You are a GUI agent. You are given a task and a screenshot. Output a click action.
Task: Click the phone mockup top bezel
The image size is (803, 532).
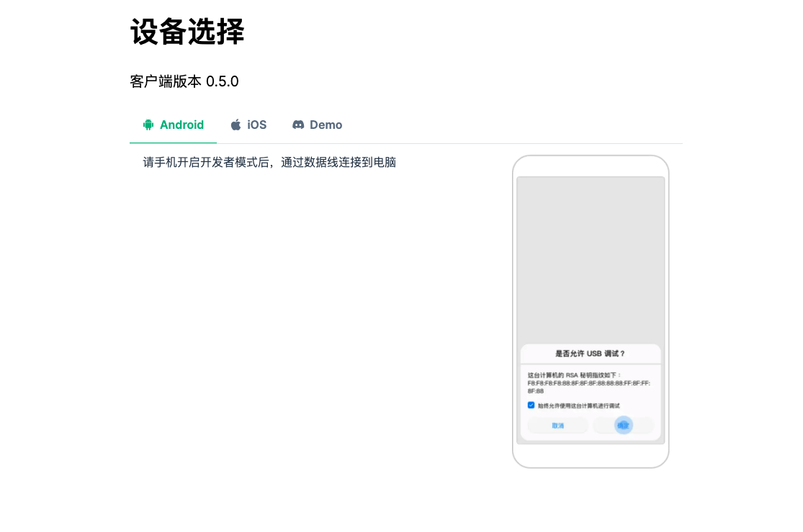591,166
